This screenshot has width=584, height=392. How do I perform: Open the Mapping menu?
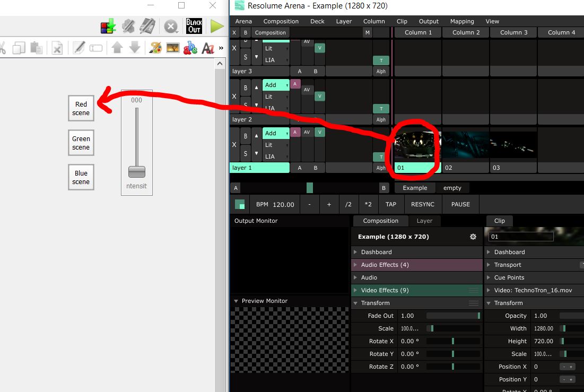(462, 21)
